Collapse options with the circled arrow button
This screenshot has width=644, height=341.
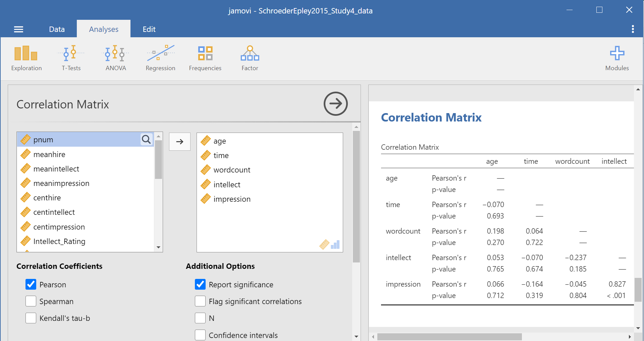click(x=335, y=104)
